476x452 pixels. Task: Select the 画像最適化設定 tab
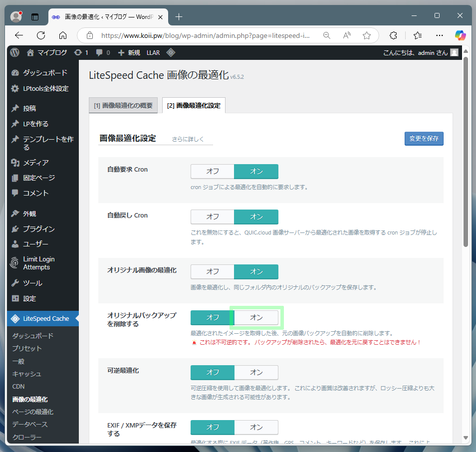coord(194,105)
